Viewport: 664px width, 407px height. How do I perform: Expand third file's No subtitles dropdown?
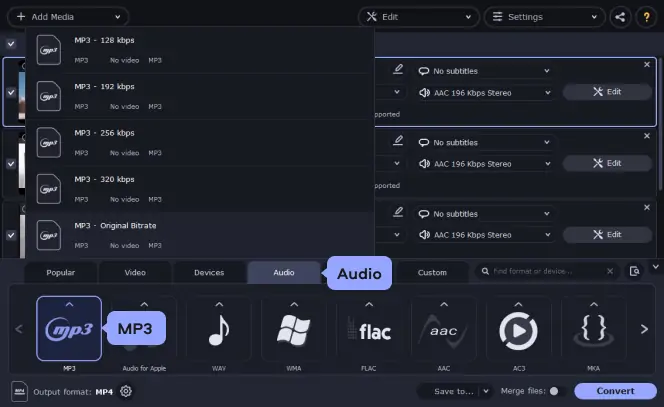(x=484, y=214)
